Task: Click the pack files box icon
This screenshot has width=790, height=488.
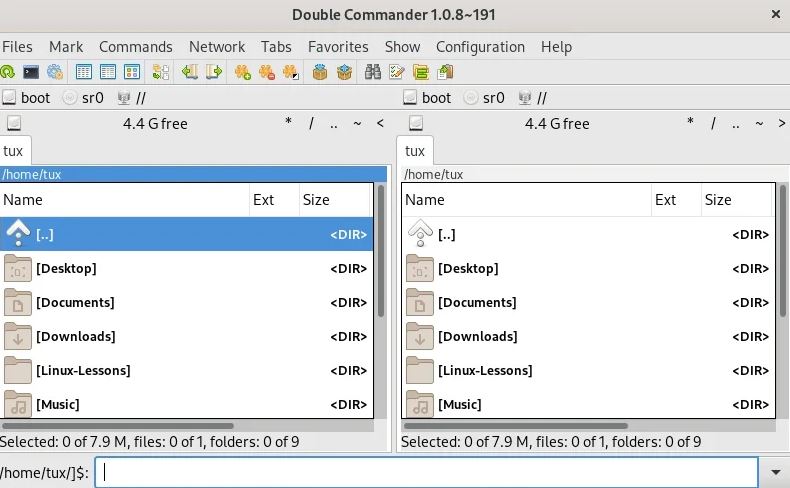Action: (319, 72)
